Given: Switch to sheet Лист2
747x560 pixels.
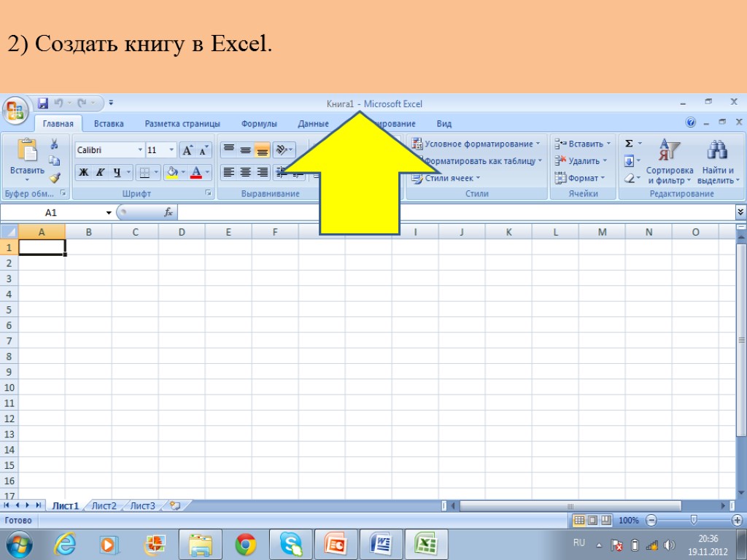Looking at the screenshot, I should click(104, 506).
